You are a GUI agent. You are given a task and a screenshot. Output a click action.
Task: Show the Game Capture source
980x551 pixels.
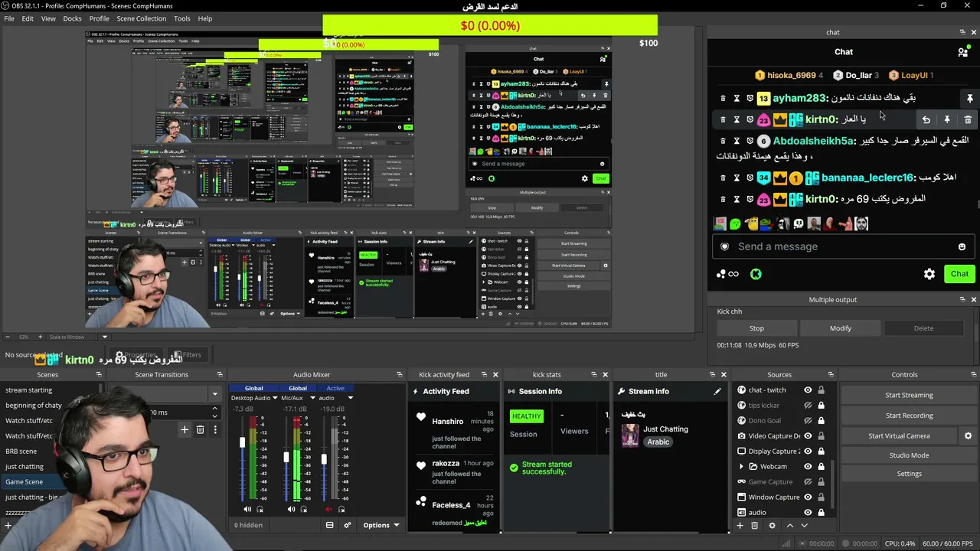coord(808,482)
